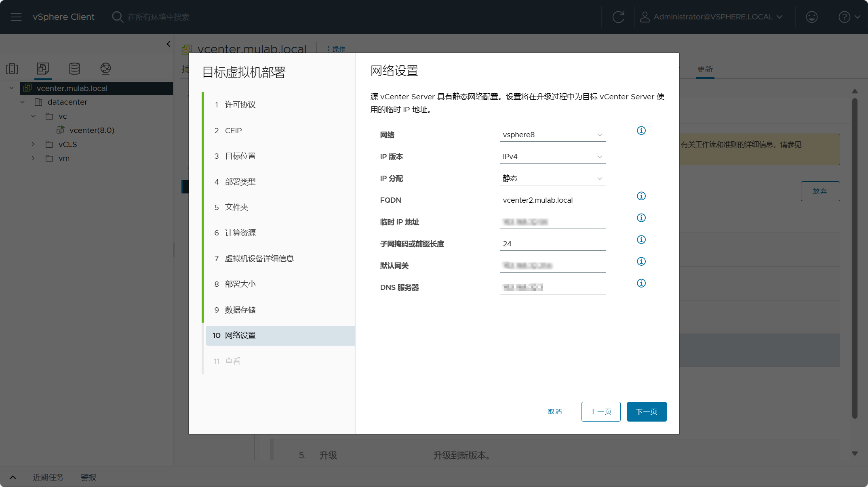Image resolution: width=868 pixels, height=487 pixels.
Task: Expand the vm folder node
Action: (x=34, y=158)
